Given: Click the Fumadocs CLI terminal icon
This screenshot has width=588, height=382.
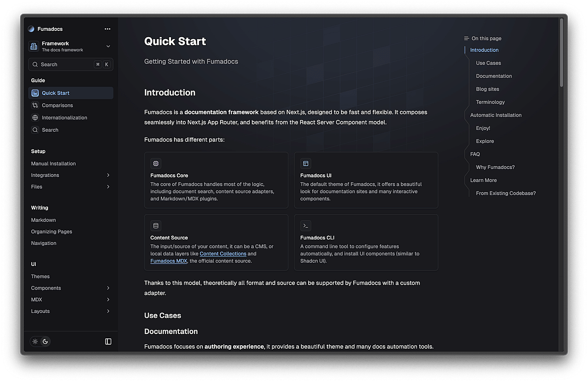Looking at the screenshot, I should [x=306, y=226].
